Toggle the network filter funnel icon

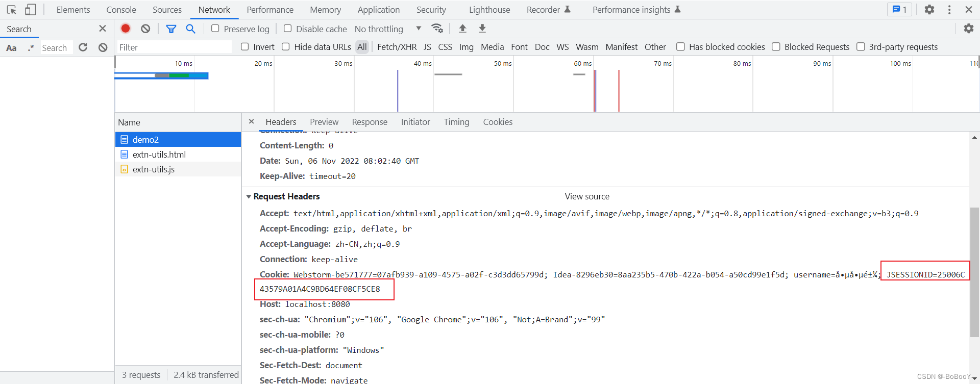[x=171, y=29]
